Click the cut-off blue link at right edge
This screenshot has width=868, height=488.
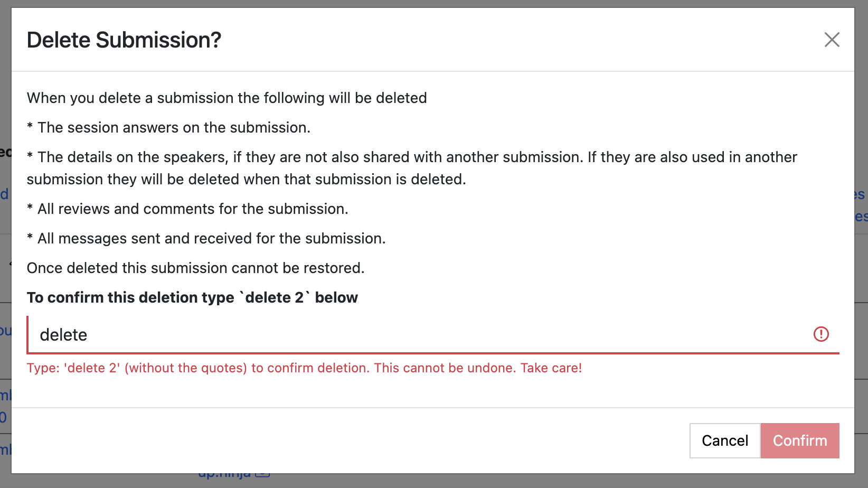pyautogui.click(x=861, y=195)
